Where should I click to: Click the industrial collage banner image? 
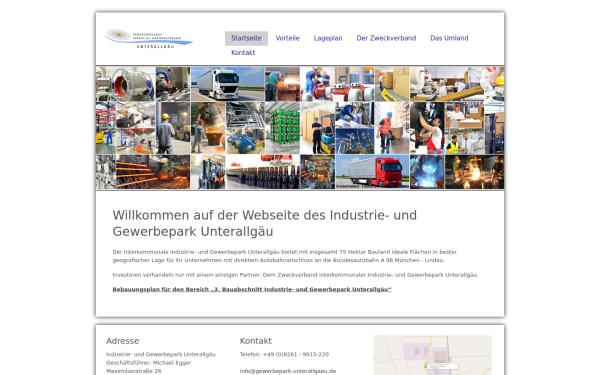(300, 128)
